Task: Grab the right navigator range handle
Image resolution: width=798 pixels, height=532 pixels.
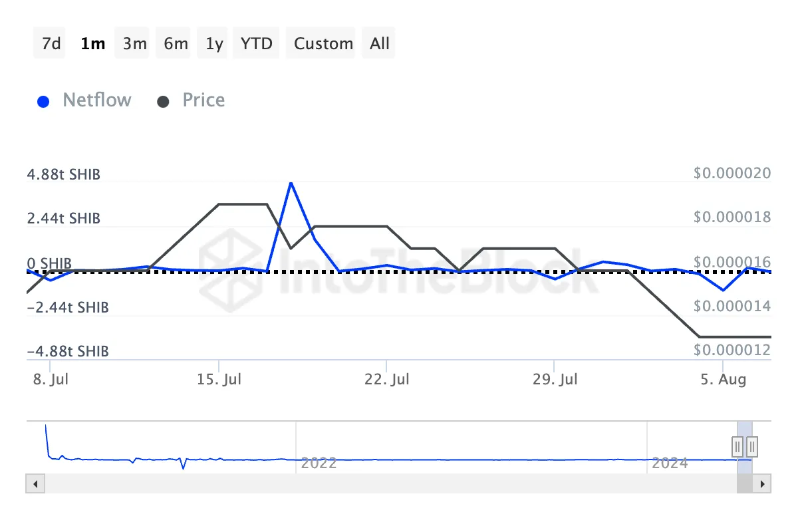Action: [752, 446]
